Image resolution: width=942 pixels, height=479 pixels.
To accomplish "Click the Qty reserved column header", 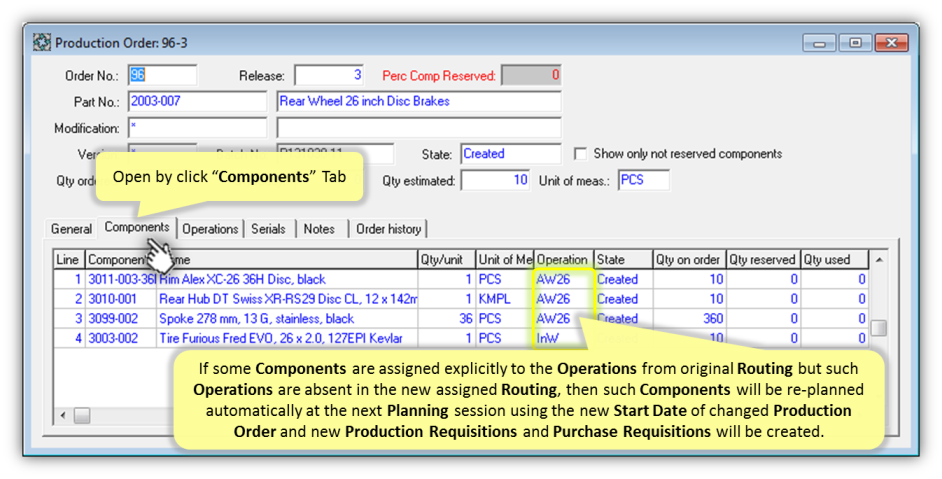I will coord(763,260).
